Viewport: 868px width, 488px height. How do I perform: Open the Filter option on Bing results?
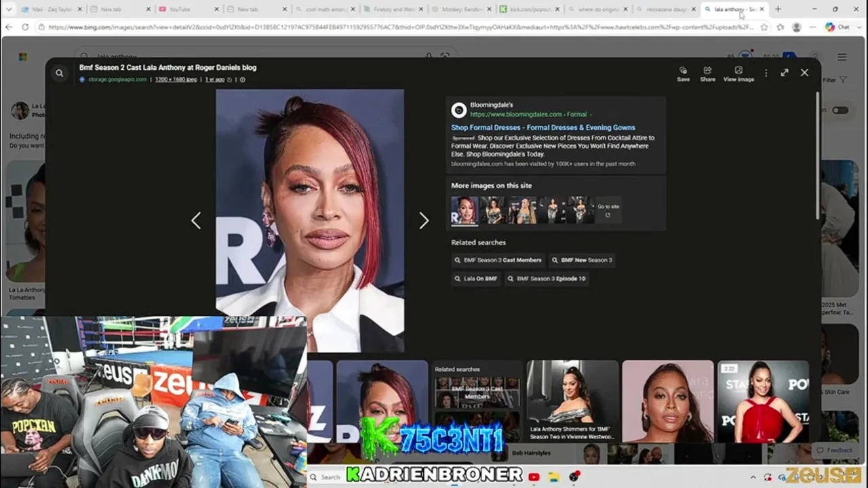click(x=834, y=80)
